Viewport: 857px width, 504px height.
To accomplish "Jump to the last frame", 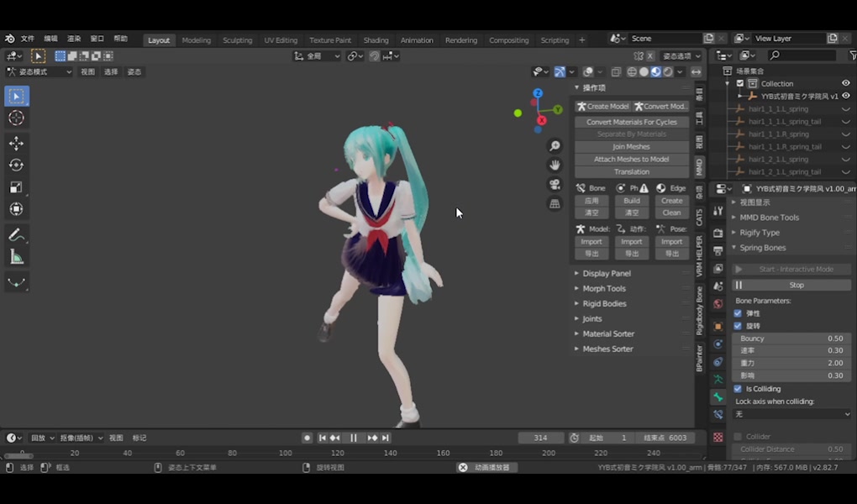I will (386, 438).
